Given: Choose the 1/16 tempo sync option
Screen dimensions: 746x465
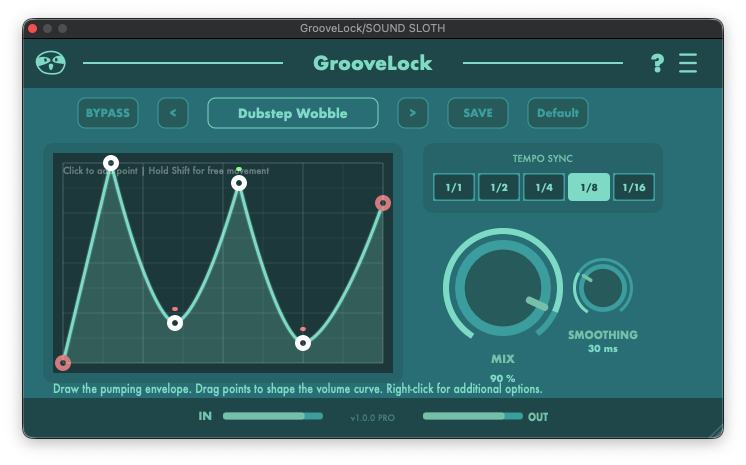Looking at the screenshot, I should (633, 187).
